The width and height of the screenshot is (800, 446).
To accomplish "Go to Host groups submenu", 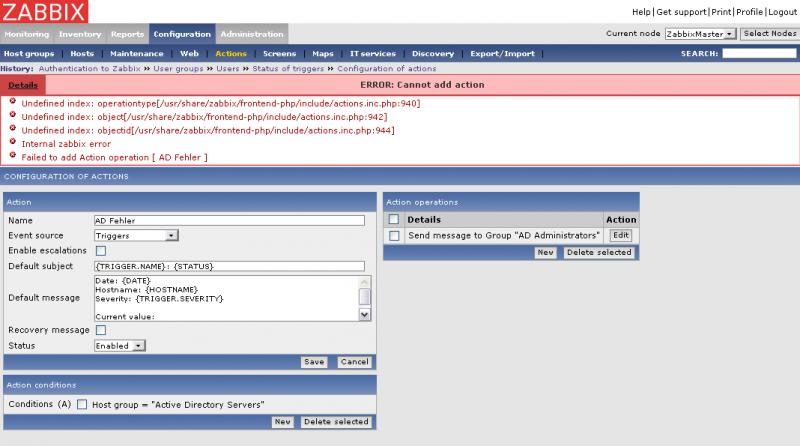I will tap(29, 54).
